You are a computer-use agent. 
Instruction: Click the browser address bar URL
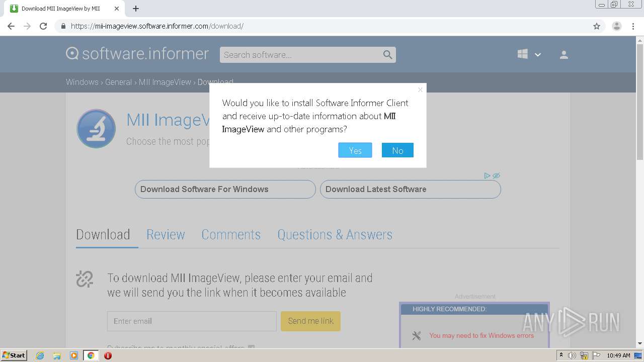coord(157,26)
